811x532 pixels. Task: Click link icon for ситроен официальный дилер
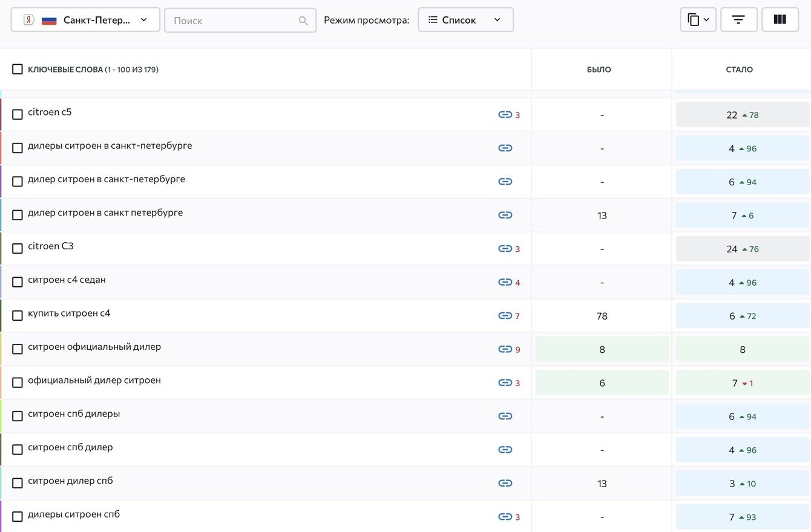(x=505, y=349)
